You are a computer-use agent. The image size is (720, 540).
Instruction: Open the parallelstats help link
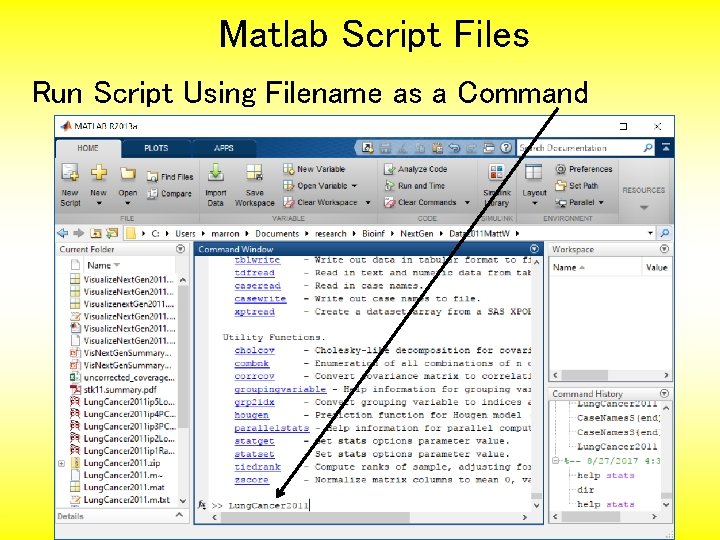point(271,428)
